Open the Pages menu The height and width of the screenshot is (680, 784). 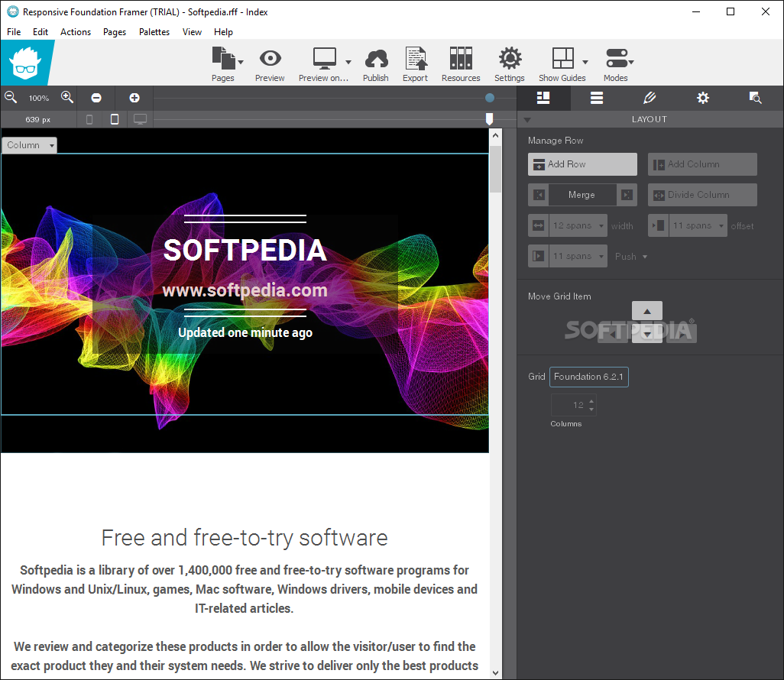[115, 32]
